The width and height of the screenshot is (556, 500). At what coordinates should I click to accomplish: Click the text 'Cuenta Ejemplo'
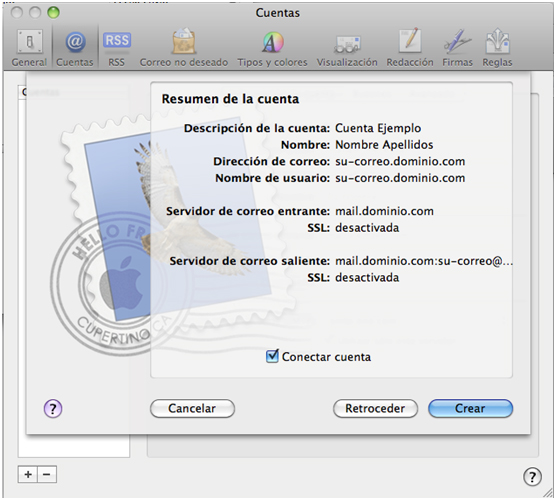click(x=378, y=128)
